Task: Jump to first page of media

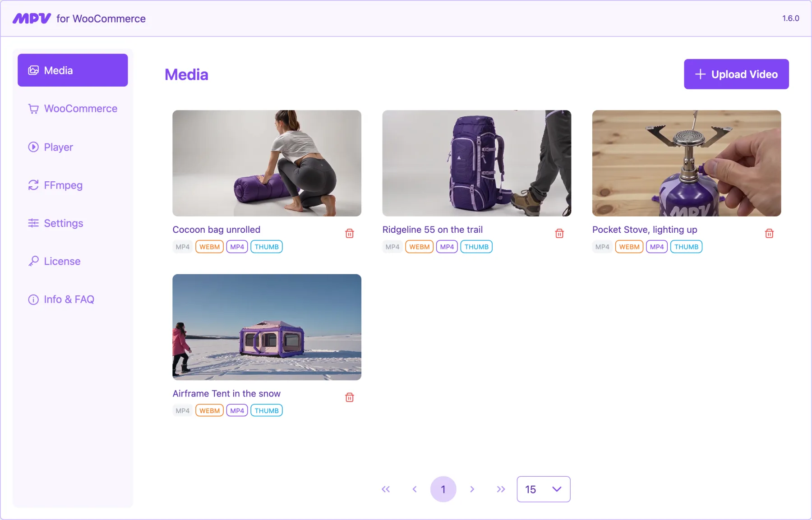Action: coord(386,489)
